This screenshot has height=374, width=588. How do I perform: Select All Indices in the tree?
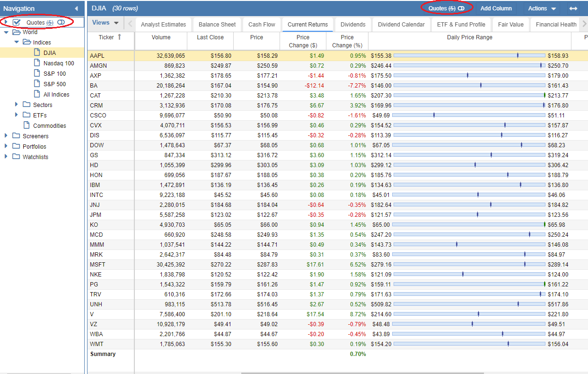coord(56,95)
